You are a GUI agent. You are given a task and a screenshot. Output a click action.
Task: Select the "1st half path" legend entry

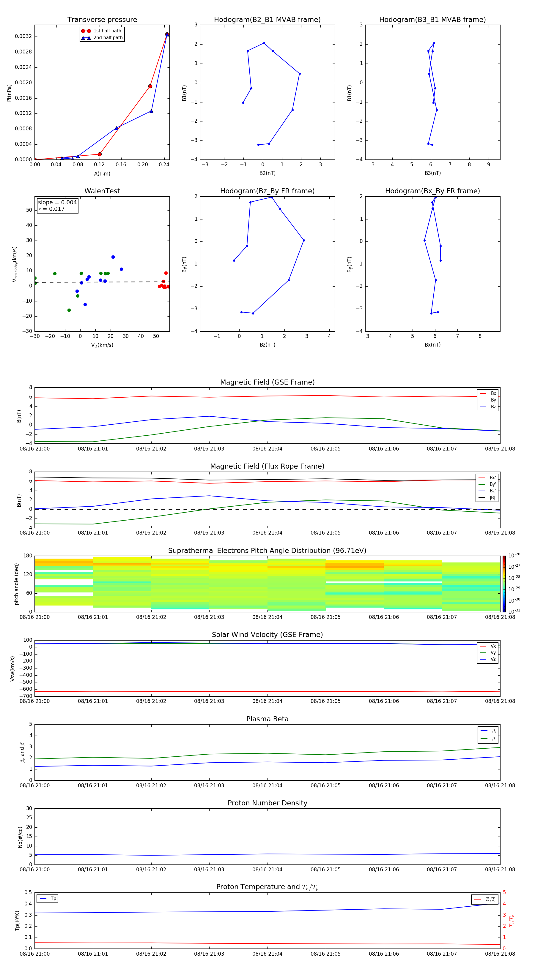(x=102, y=31)
